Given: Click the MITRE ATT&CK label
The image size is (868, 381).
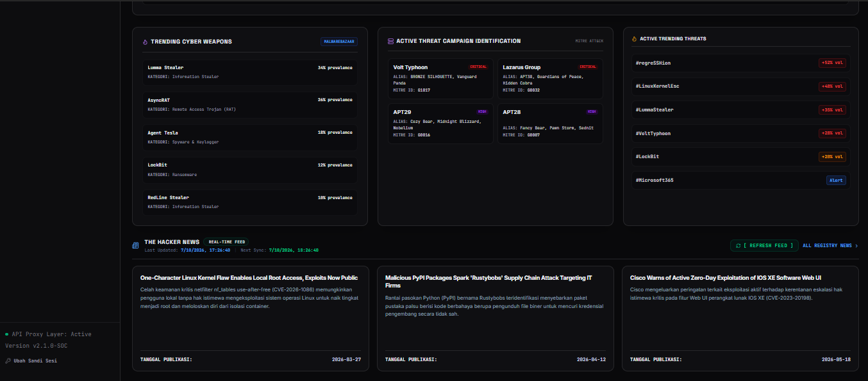Looking at the screenshot, I should pyautogui.click(x=589, y=41).
